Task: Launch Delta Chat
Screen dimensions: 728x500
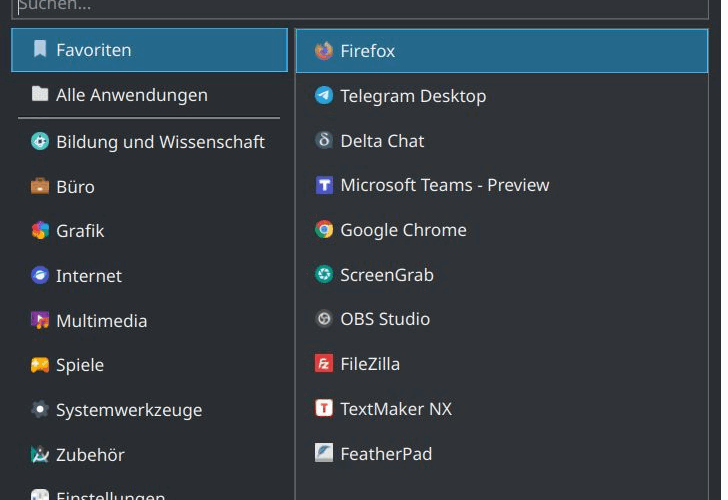Action: pos(502,141)
